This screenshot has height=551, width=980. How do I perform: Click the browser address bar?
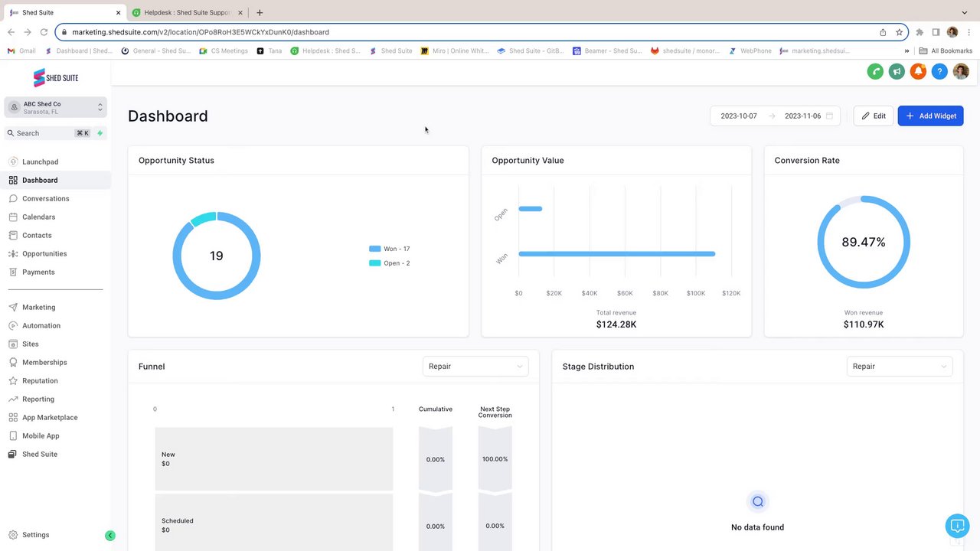point(482,32)
